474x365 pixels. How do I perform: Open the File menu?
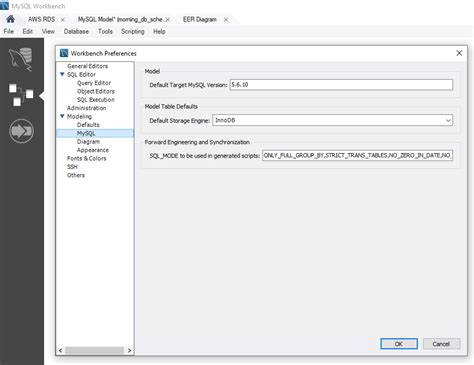9,31
